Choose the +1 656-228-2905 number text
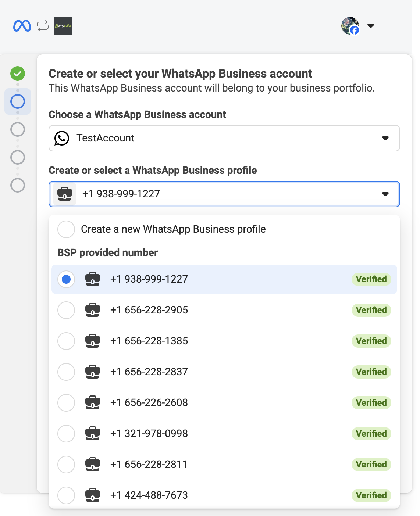 coord(149,310)
